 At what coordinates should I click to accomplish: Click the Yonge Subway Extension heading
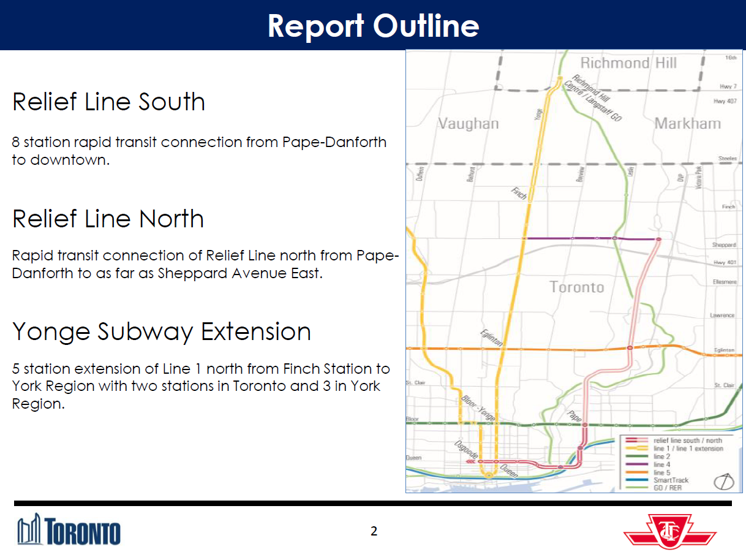(162, 332)
